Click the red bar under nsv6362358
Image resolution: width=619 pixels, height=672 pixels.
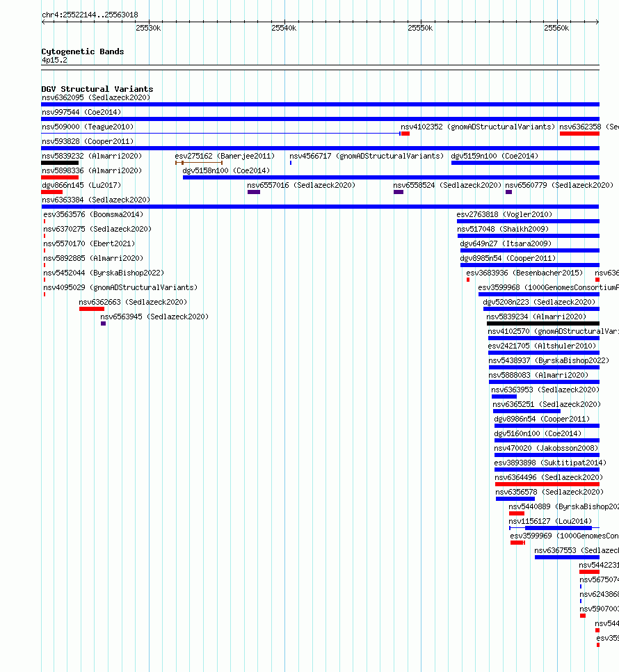(x=579, y=134)
